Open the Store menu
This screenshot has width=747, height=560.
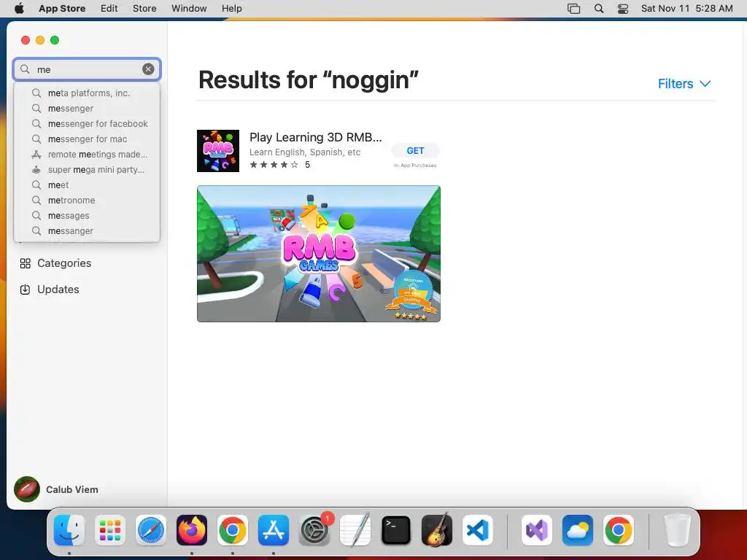pos(144,9)
